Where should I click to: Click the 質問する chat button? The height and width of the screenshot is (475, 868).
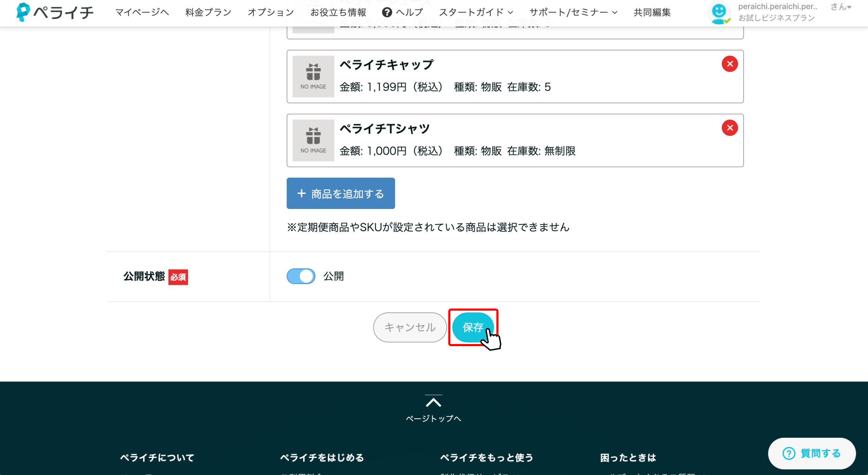[x=812, y=453]
